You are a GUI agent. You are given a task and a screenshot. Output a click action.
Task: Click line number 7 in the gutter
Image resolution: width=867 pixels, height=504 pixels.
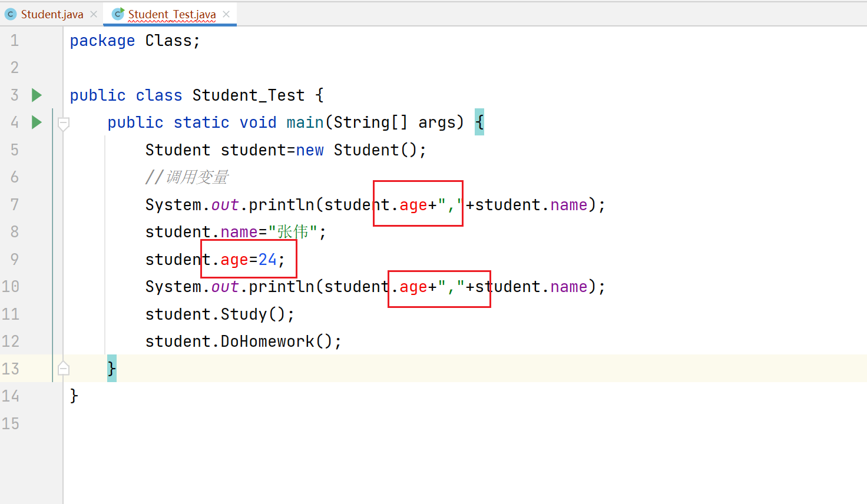point(15,205)
